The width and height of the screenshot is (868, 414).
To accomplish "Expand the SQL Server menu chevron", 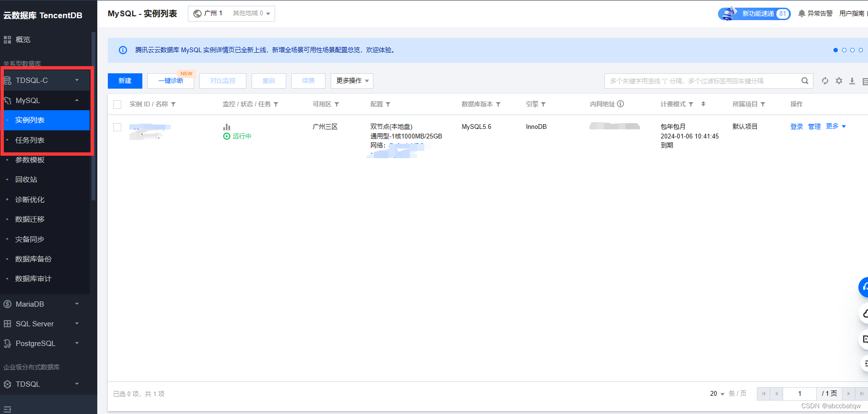I will click(77, 323).
